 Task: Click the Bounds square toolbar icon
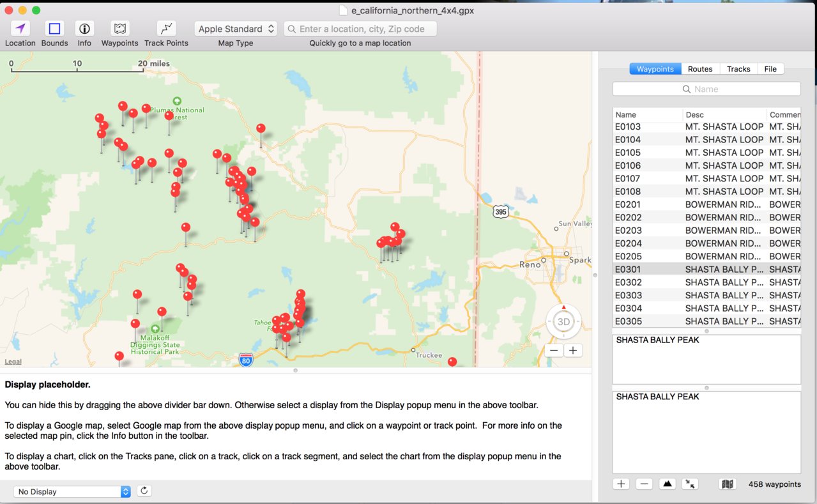click(54, 29)
